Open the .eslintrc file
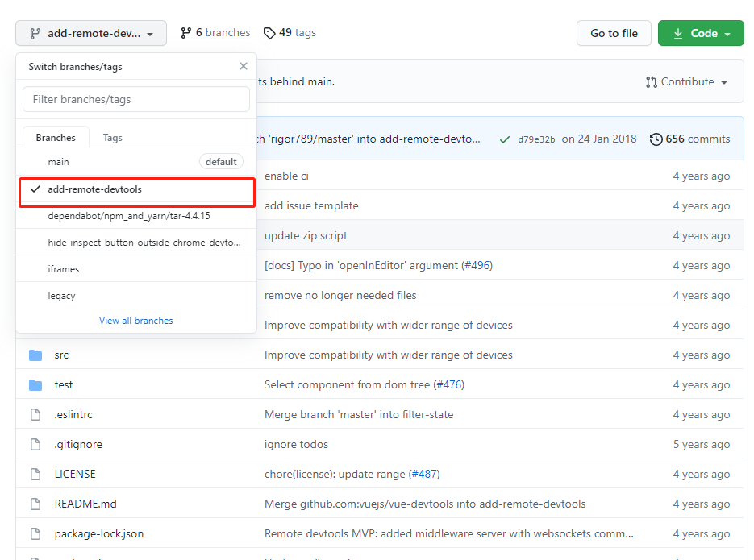This screenshot has width=754, height=560. 73,414
